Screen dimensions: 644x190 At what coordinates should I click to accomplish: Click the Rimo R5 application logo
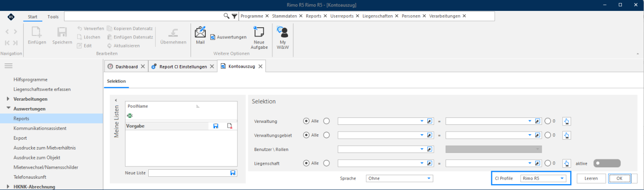(x=10, y=16)
